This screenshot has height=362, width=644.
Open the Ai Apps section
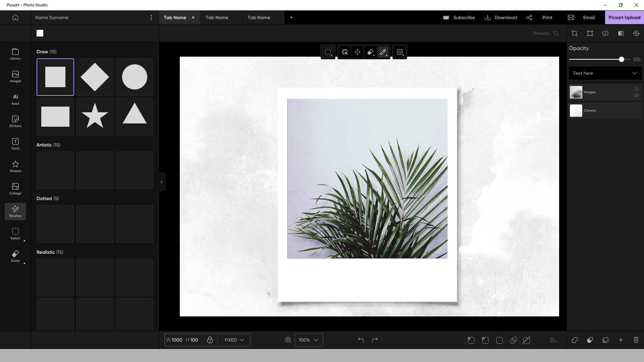point(15,99)
